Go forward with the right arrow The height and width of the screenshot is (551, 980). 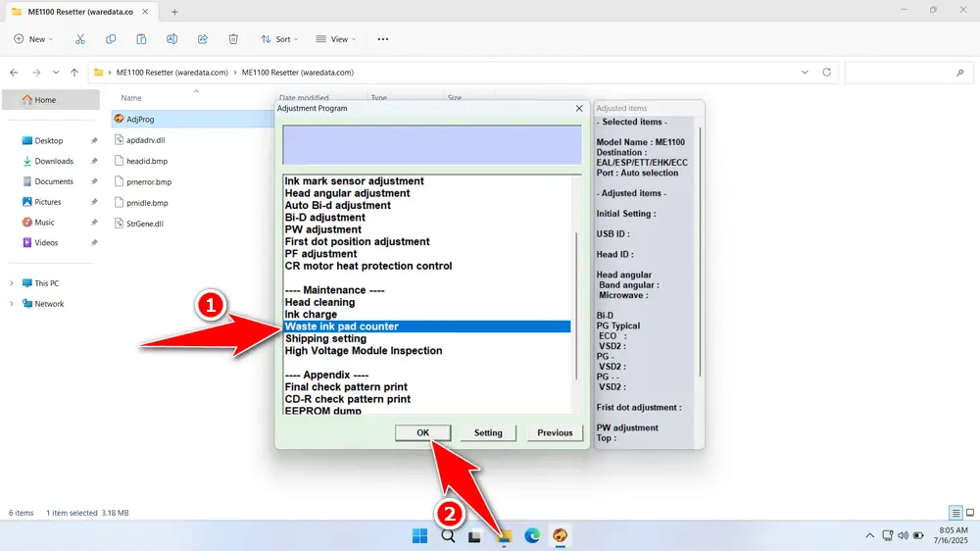click(x=36, y=73)
